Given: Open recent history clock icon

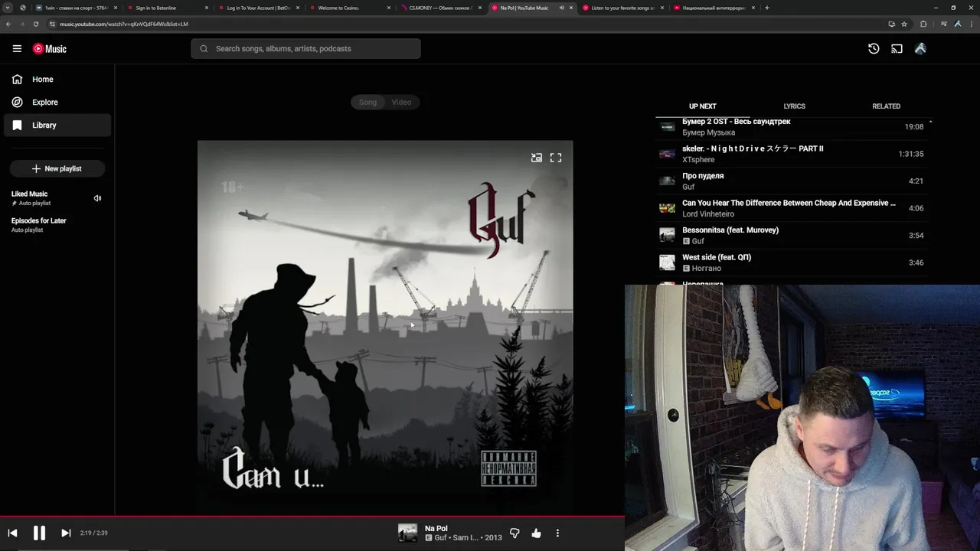Looking at the screenshot, I should tap(874, 48).
